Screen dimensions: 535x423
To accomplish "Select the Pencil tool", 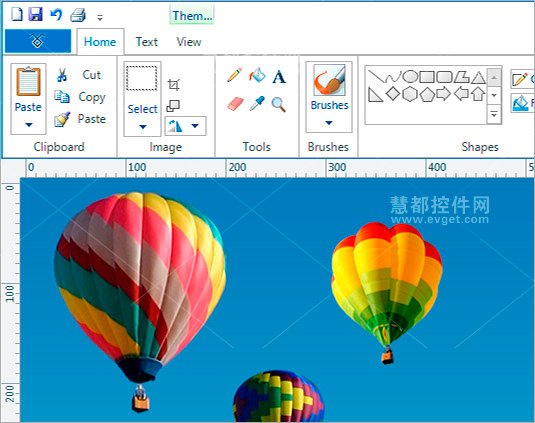I will [234, 75].
